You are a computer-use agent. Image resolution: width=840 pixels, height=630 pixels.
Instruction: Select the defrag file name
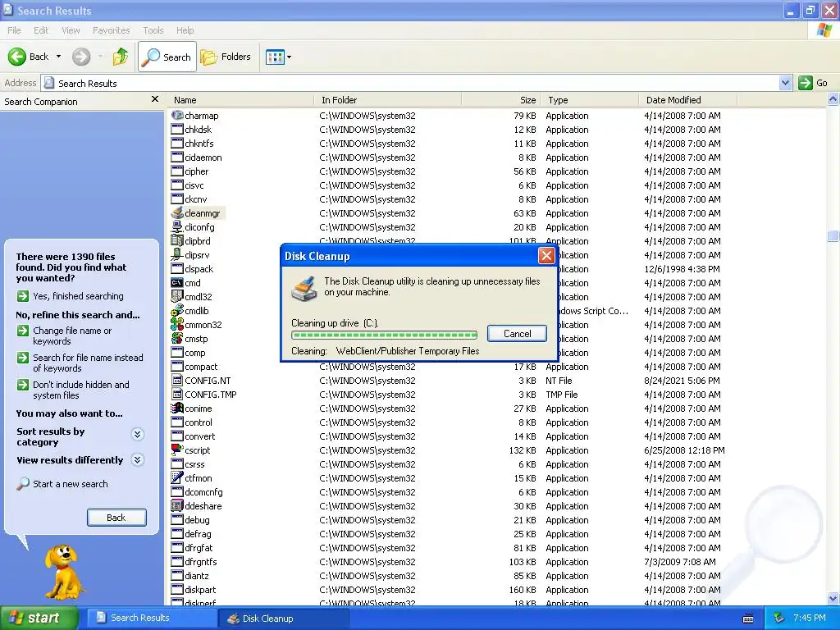click(198, 534)
